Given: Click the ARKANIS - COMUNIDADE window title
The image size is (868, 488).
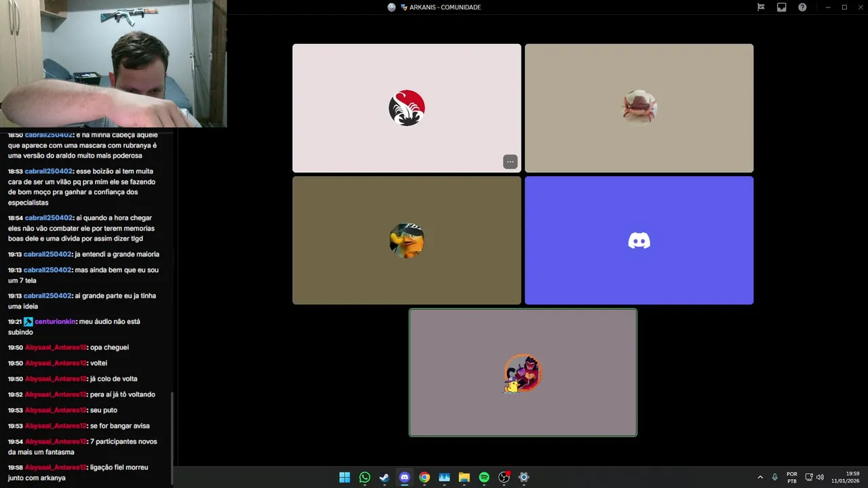Looking at the screenshot, I should tap(445, 7).
